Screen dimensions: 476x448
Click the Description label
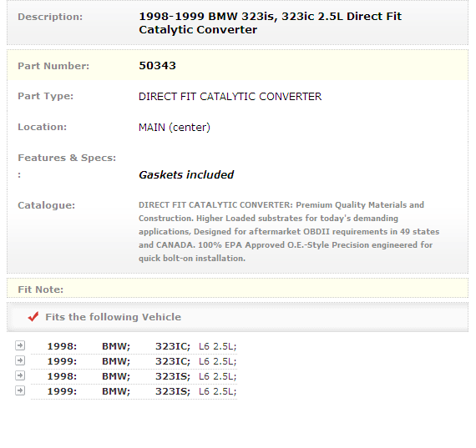(50, 17)
